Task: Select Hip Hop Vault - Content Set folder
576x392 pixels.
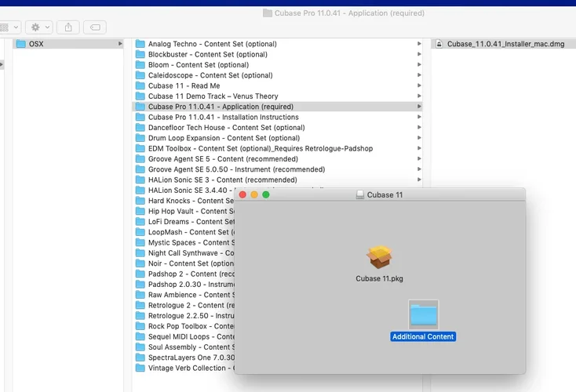Action: (184, 211)
